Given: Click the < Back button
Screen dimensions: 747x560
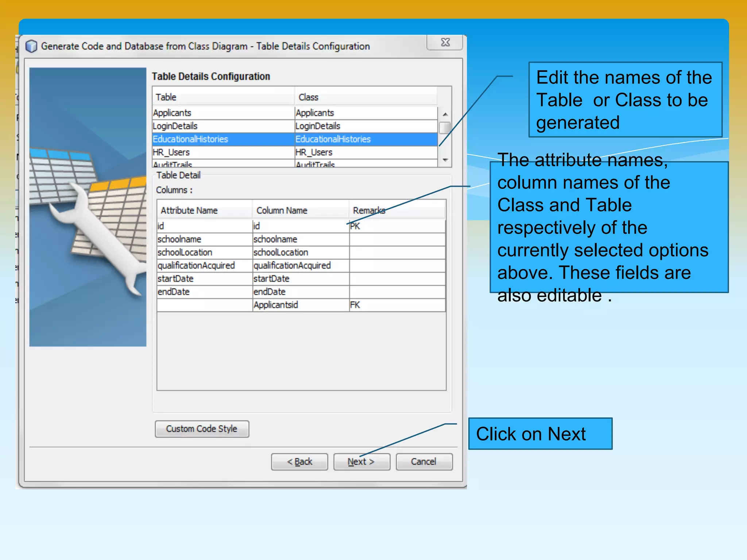Looking at the screenshot, I should [299, 462].
